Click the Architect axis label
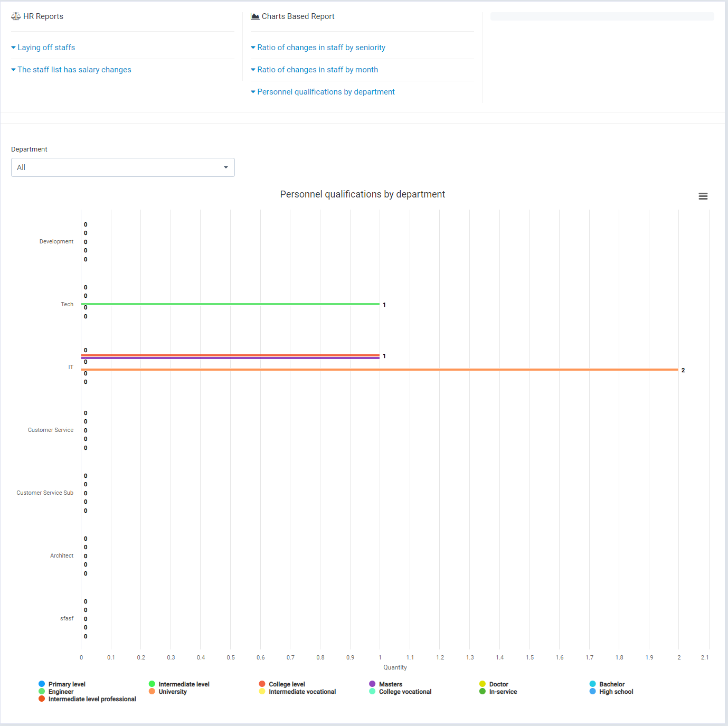The height and width of the screenshot is (726, 728). pos(62,555)
